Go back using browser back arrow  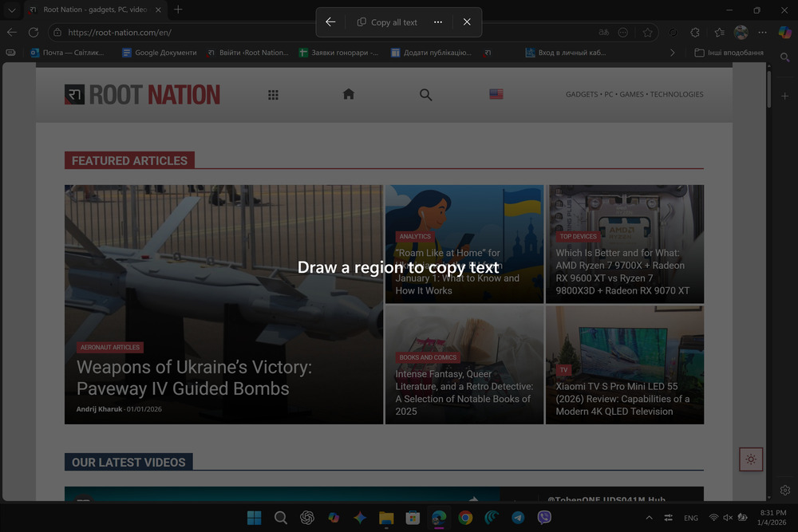tap(12, 32)
